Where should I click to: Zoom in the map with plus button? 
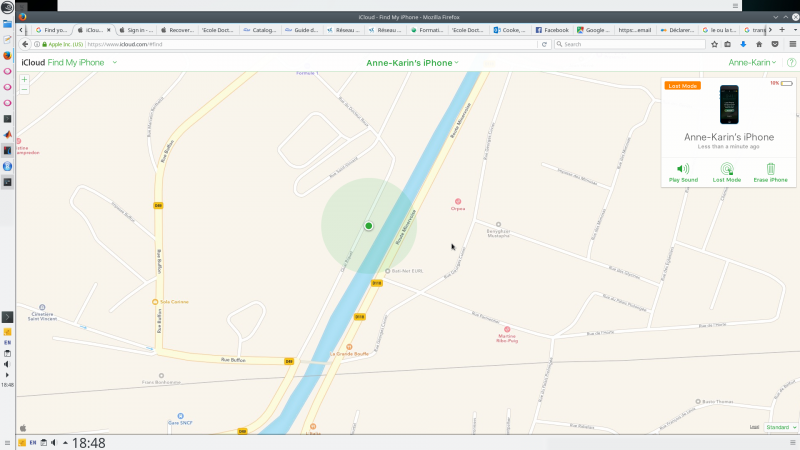pos(24,80)
